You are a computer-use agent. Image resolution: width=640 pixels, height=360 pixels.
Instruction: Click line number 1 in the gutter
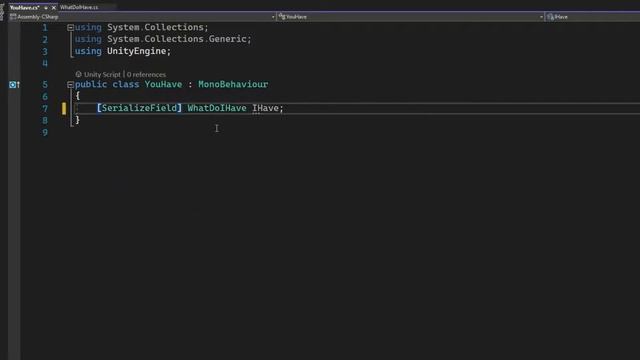45,28
